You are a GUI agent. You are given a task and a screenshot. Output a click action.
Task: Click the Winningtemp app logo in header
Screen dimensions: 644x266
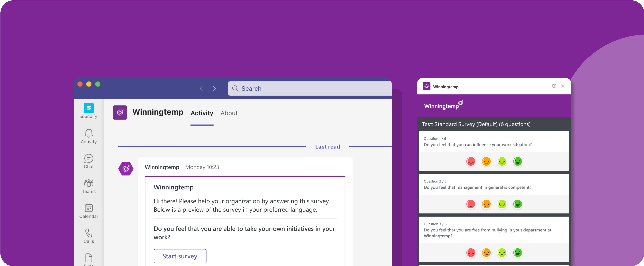pos(120,112)
